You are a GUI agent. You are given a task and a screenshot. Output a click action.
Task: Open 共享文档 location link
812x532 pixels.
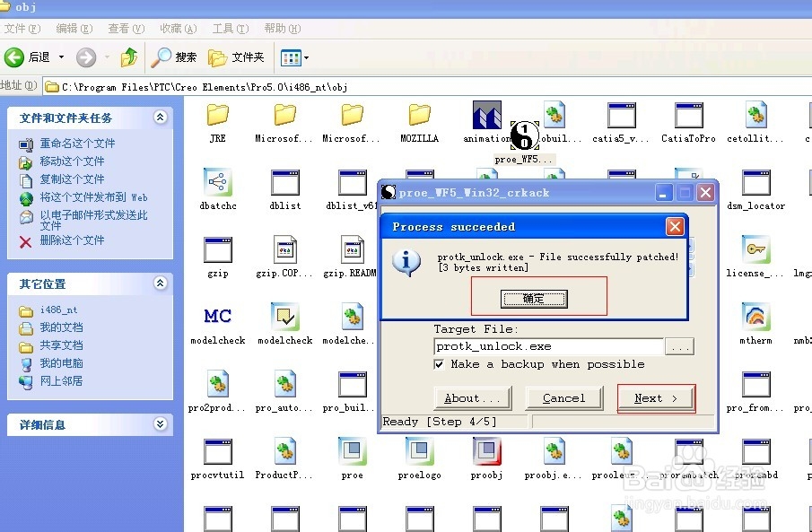pyautogui.click(x=61, y=345)
